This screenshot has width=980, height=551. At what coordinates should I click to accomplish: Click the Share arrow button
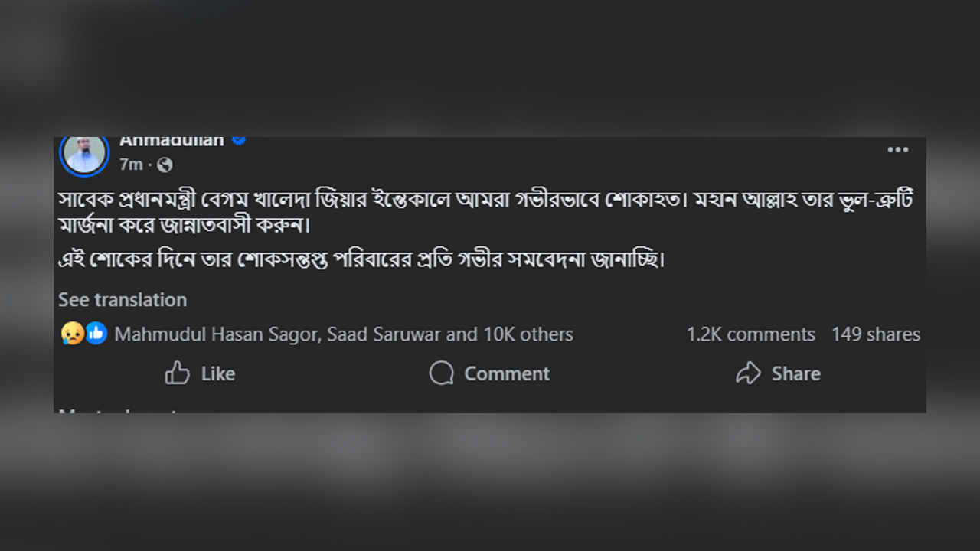tap(778, 373)
